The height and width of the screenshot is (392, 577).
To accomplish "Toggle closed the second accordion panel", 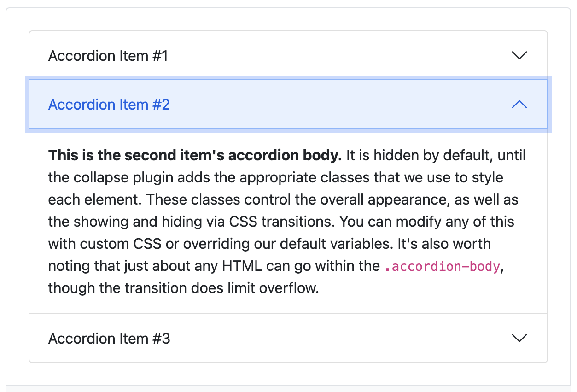I will click(x=286, y=105).
